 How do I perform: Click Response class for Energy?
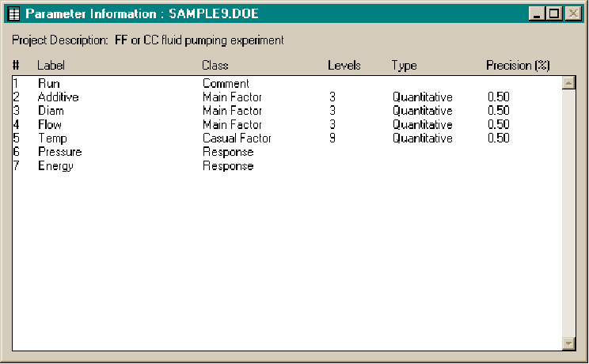pos(228,166)
